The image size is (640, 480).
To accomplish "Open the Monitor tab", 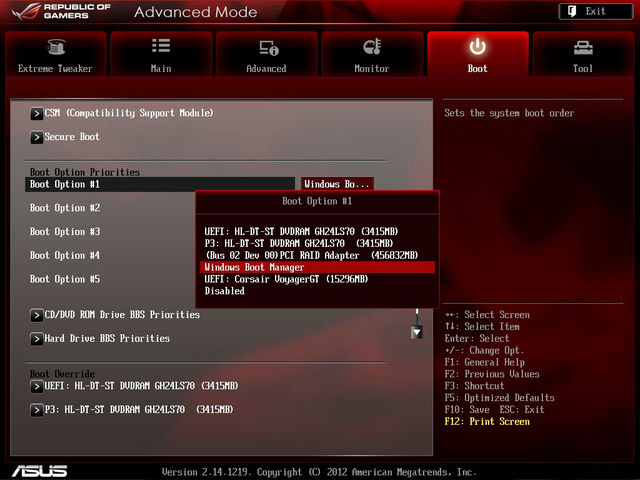I will pyautogui.click(x=372, y=54).
